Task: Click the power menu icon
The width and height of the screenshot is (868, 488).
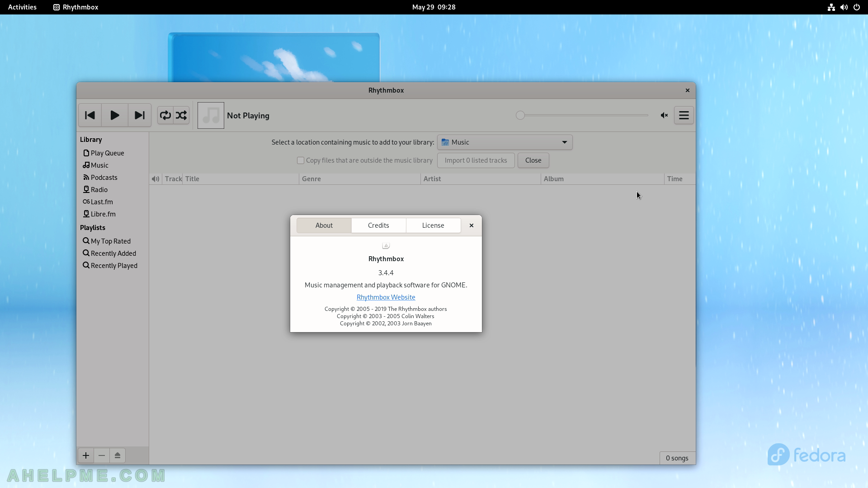Action: point(857,7)
